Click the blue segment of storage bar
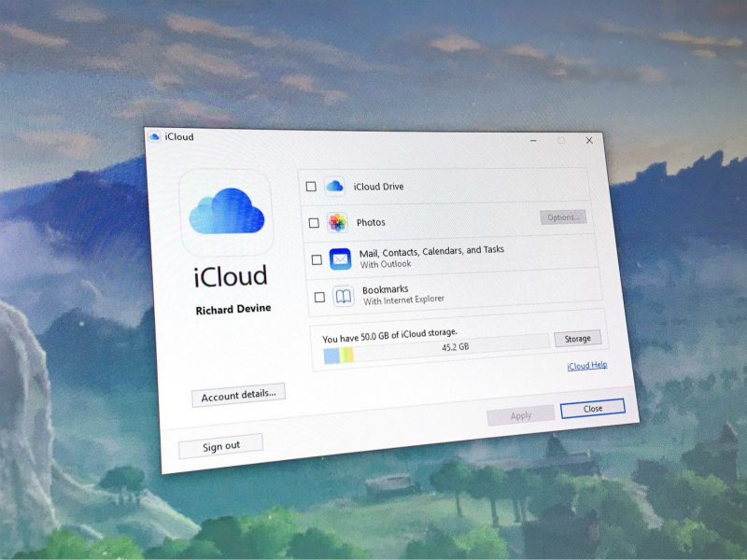Screen dimensions: 747x560 pos(331,356)
